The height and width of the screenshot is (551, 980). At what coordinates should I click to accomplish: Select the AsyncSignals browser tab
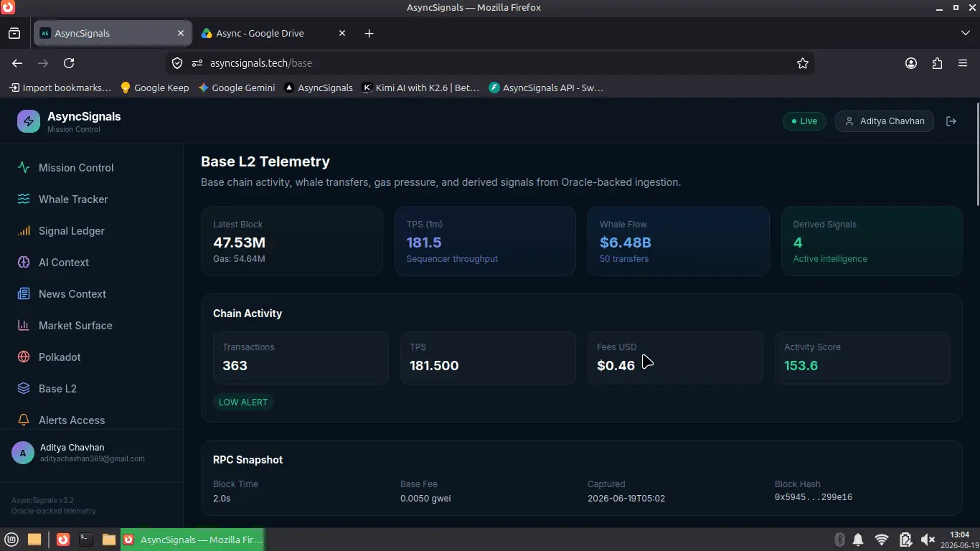coord(113,33)
